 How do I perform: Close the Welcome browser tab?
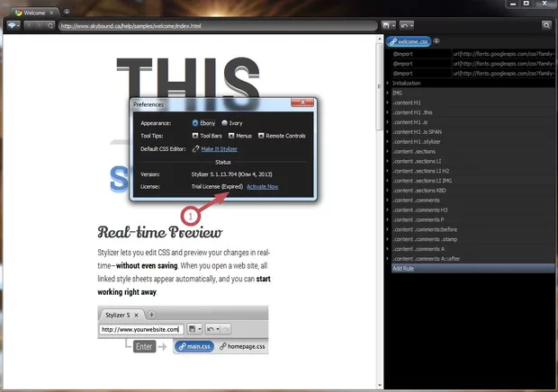tap(51, 13)
